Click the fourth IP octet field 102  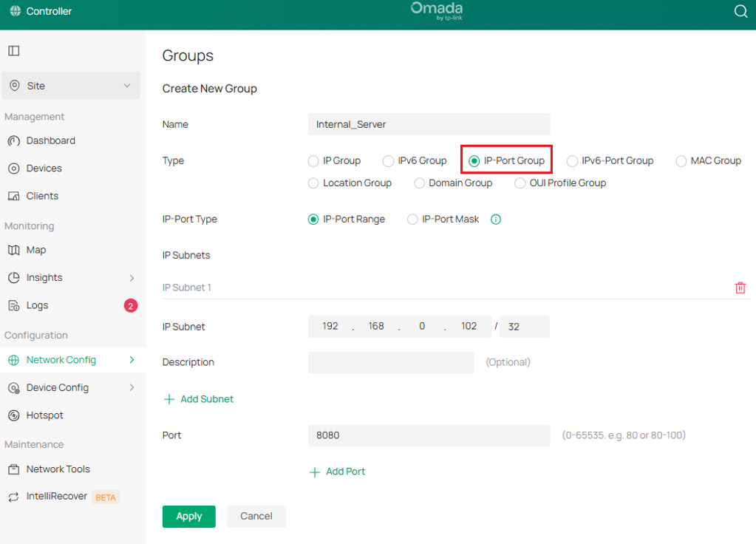point(469,327)
